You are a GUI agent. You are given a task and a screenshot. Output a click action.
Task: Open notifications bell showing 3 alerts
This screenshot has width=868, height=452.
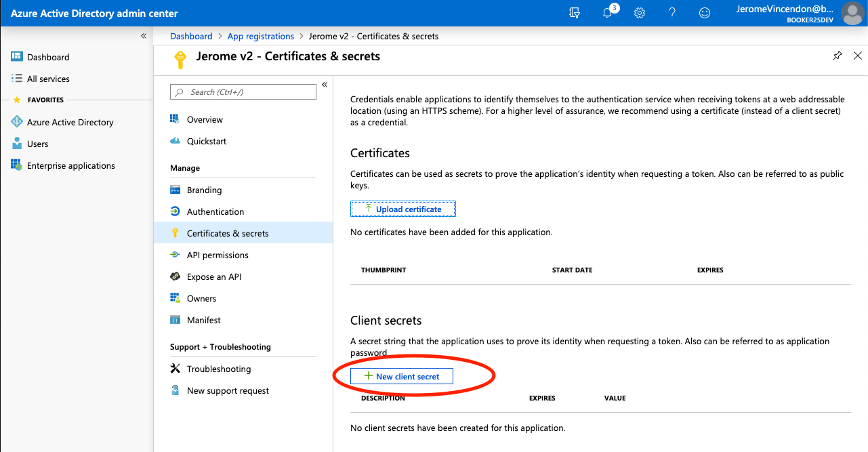click(x=606, y=13)
